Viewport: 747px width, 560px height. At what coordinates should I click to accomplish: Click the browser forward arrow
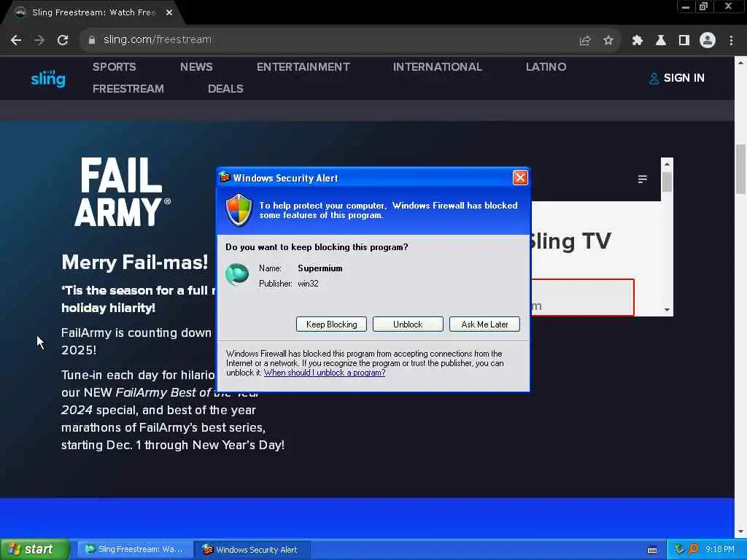click(39, 41)
